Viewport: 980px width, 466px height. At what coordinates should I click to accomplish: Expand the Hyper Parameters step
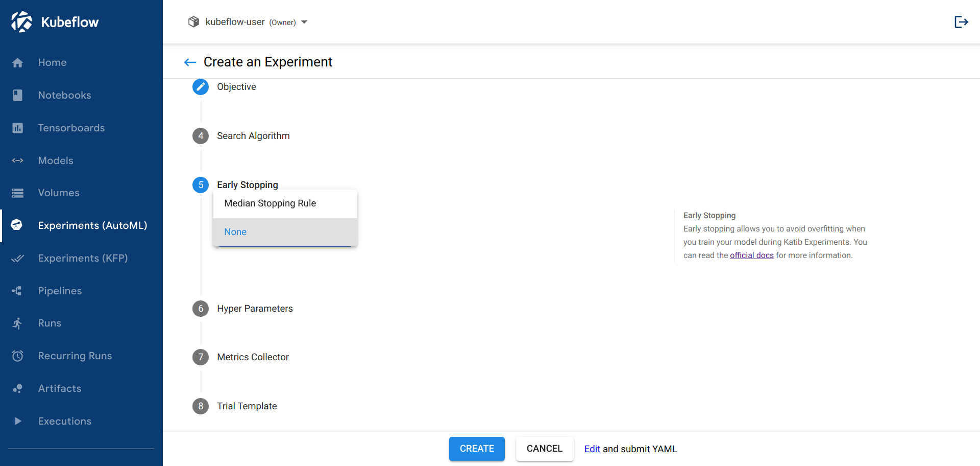(255, 309)
